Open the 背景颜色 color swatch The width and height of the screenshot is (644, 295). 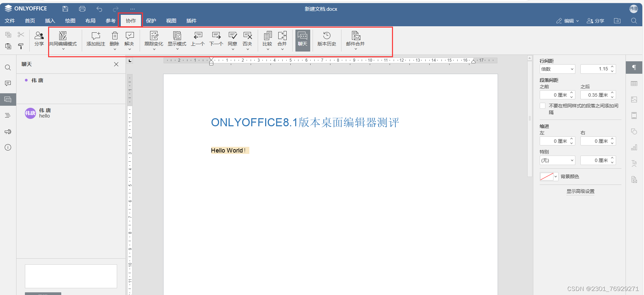549,176
